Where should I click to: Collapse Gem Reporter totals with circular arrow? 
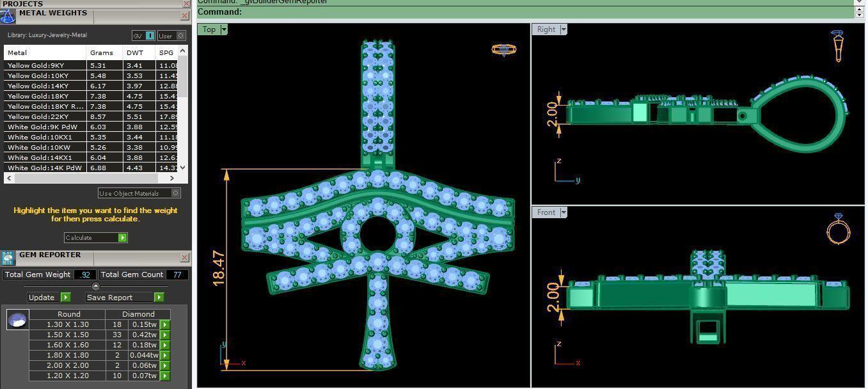(96, 286)
